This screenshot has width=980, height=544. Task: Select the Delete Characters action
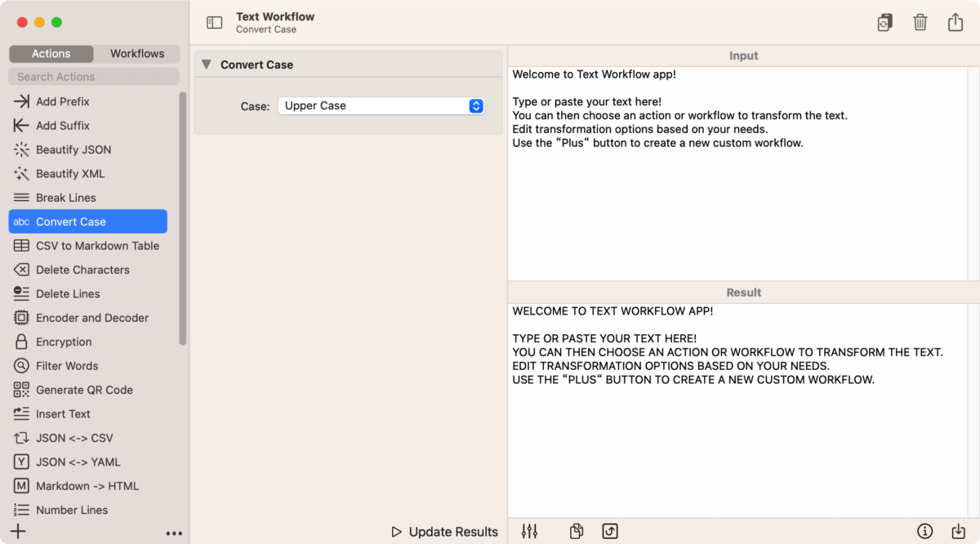tap(88, 270)
